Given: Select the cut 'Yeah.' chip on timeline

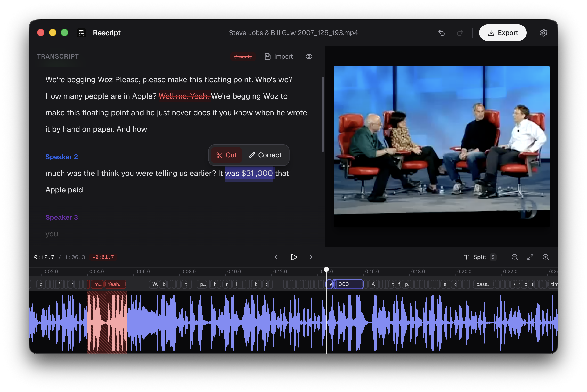Looking at the screenshot, I should click(115, 284).
